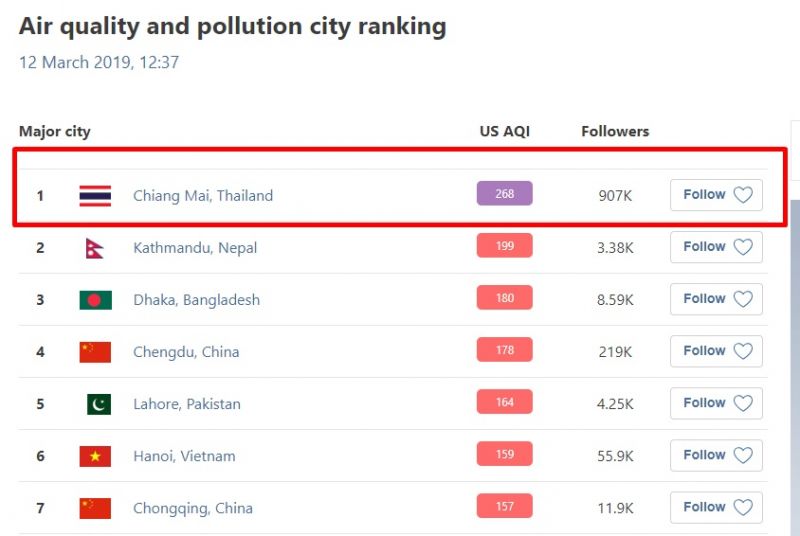The width and height of the screenshot is (800, 536).
Task: Click the Followers column header
Action: pos(615,131)
